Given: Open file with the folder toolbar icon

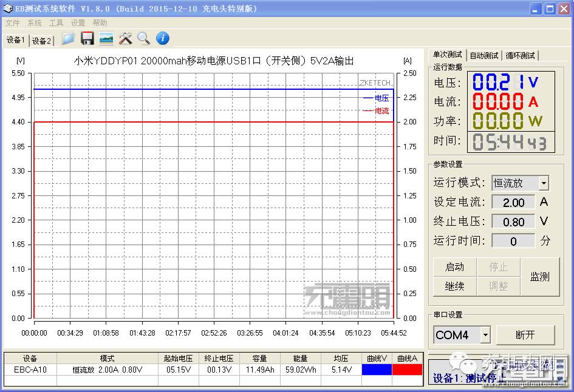Looking at the screenshot, I should (x=68, y=38).
